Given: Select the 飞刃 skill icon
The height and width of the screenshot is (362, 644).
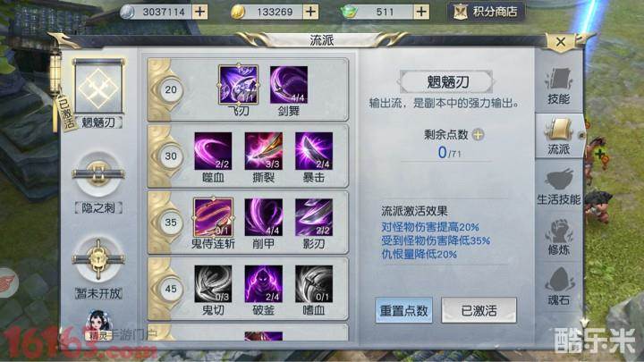Looking at the screenshot, I should 238,85.
